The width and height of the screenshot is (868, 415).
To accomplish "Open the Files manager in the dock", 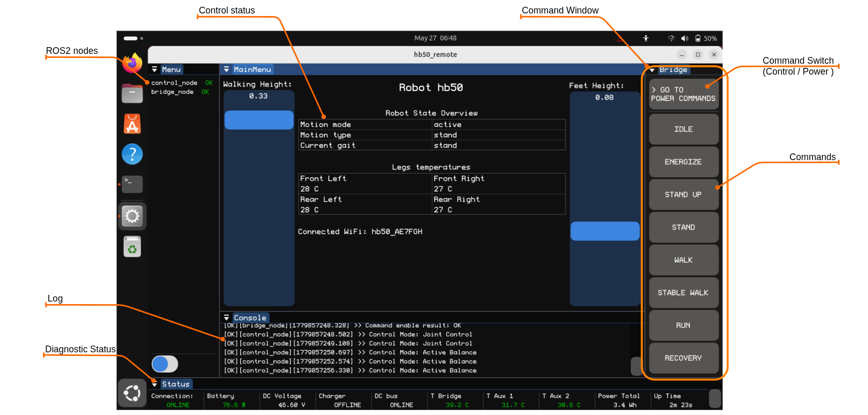I will (x=132, y=93).
